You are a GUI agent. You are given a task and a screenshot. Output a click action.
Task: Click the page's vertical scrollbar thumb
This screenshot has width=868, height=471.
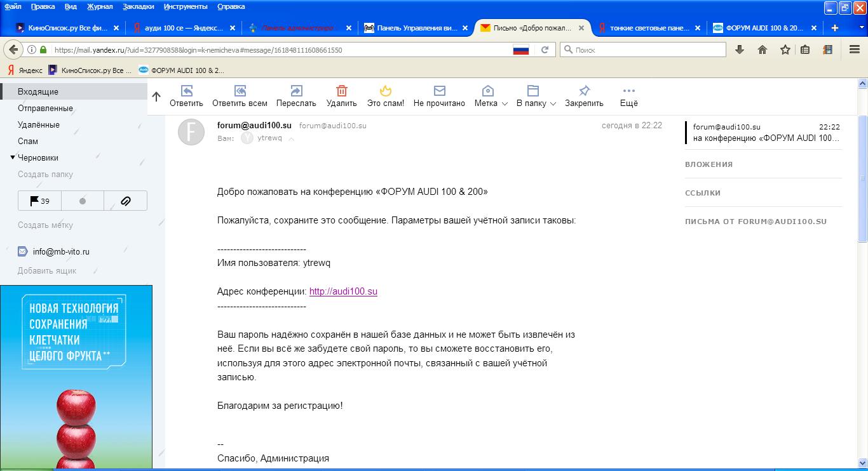pos(862,178)
